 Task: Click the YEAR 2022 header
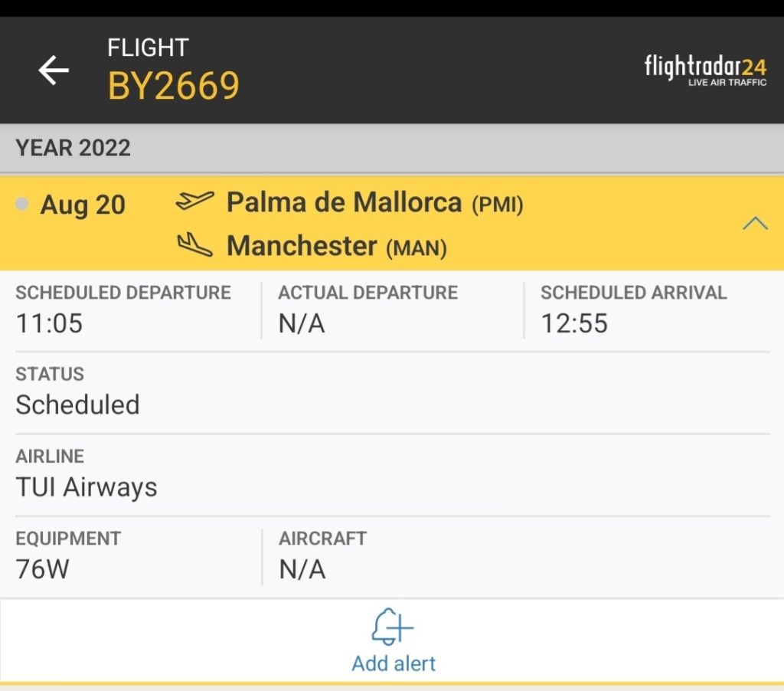coord(73,148)
